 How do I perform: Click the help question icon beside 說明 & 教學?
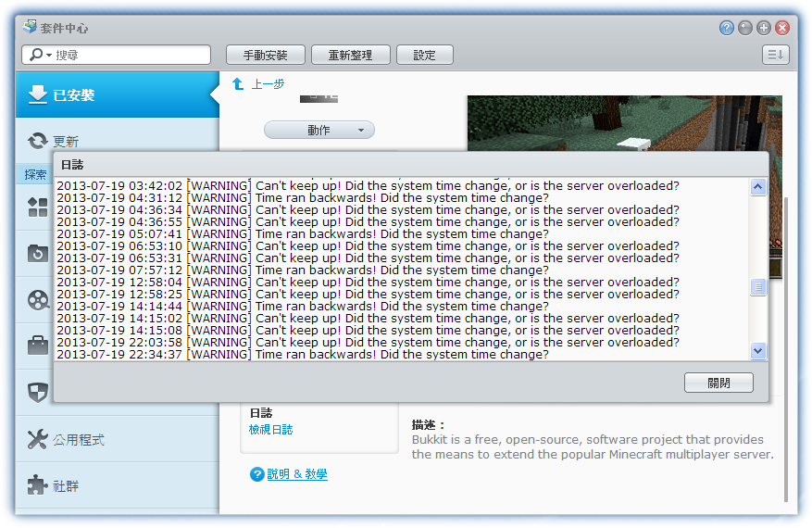tap(257, 474)
